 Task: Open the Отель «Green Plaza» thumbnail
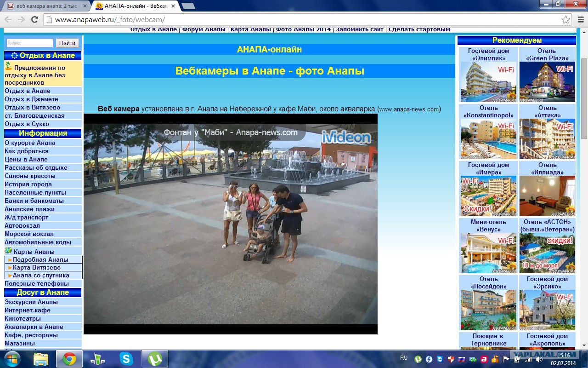[547, 81]
